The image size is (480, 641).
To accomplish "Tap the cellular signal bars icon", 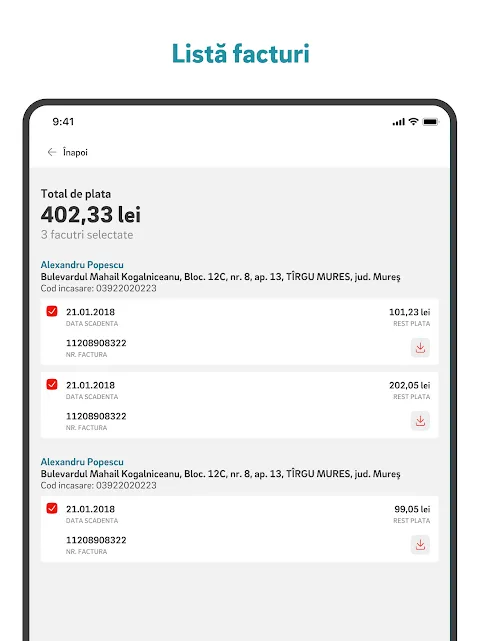I will click(x=398, y=122).
